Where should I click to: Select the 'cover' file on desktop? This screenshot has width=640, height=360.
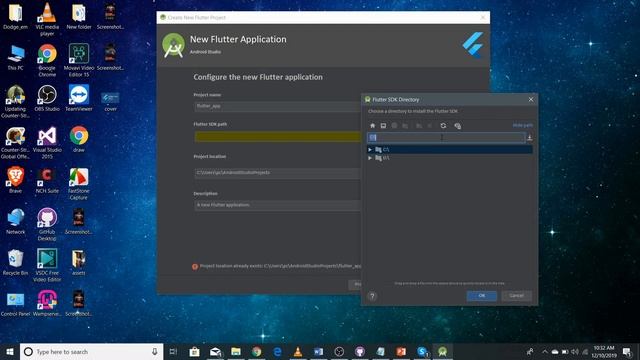(110, 101)
